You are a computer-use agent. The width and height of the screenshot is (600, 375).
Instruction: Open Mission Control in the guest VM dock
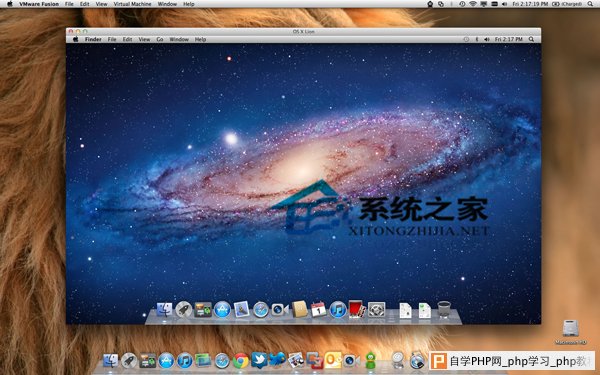point(203,310)
